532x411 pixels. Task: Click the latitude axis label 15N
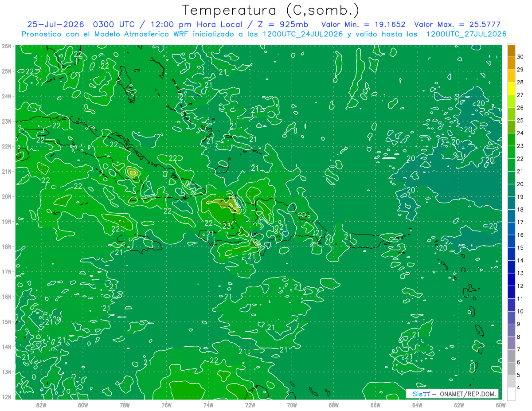click(x=6, y=321)
